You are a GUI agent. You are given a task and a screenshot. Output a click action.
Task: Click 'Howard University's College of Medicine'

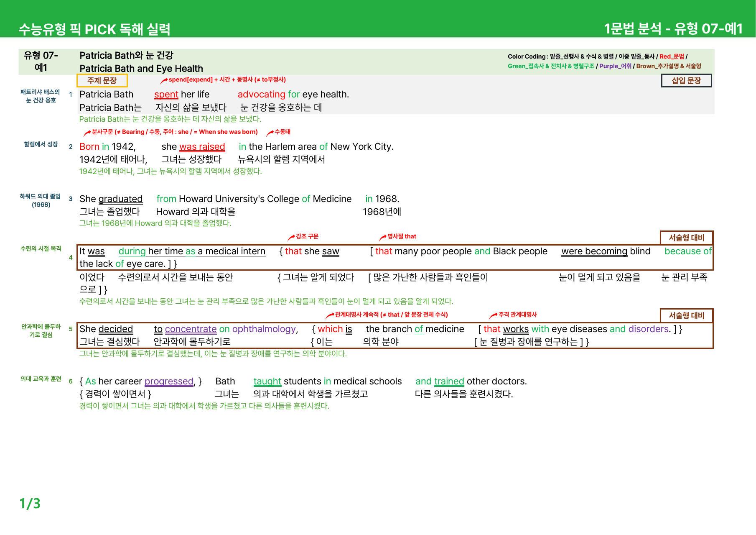coord(265,199)
